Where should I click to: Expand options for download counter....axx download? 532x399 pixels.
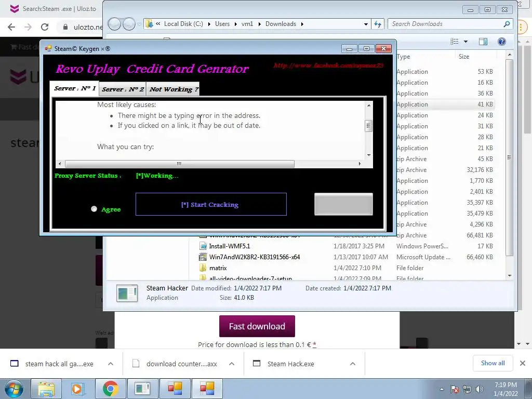(x=232, y=364)
